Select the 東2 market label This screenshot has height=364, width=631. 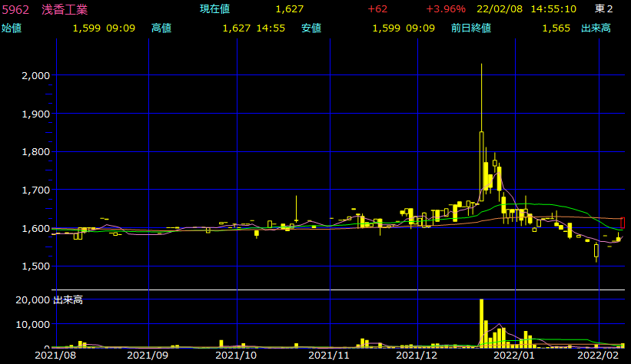(603, 9)
